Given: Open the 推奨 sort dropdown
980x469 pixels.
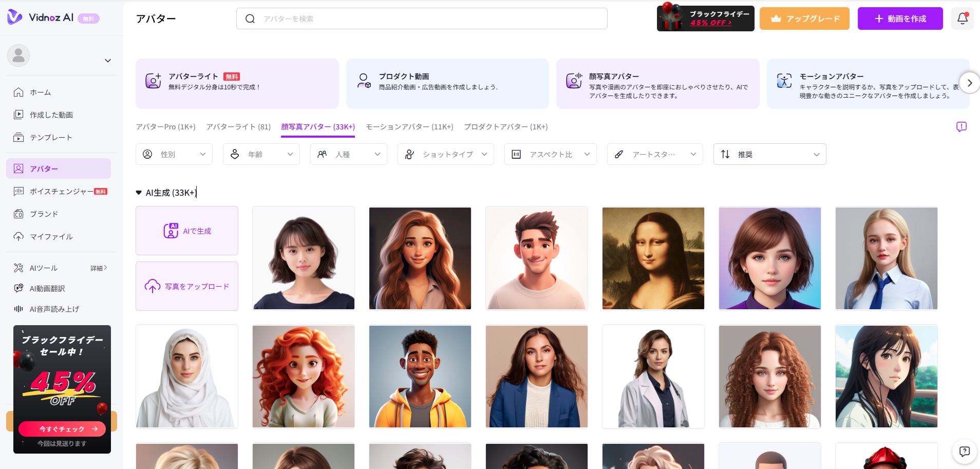Looking at the screenshot, I should click(769, 155).
